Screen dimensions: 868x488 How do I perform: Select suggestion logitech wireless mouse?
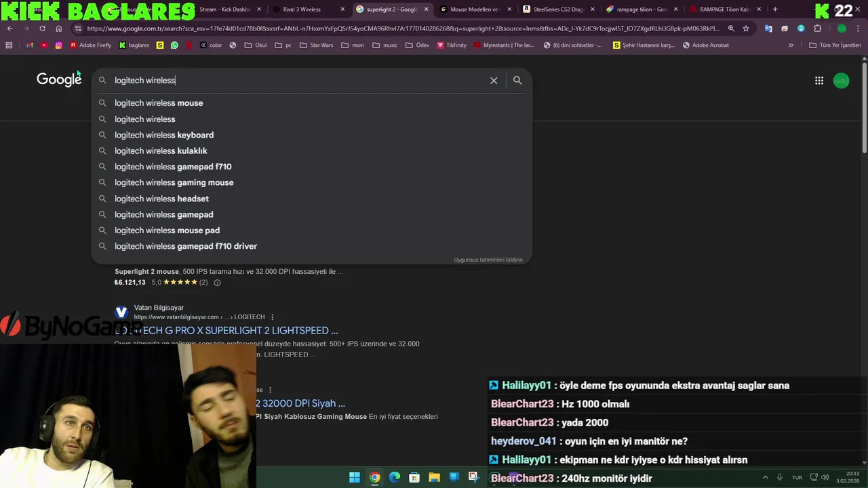click(x=312, y=103)
